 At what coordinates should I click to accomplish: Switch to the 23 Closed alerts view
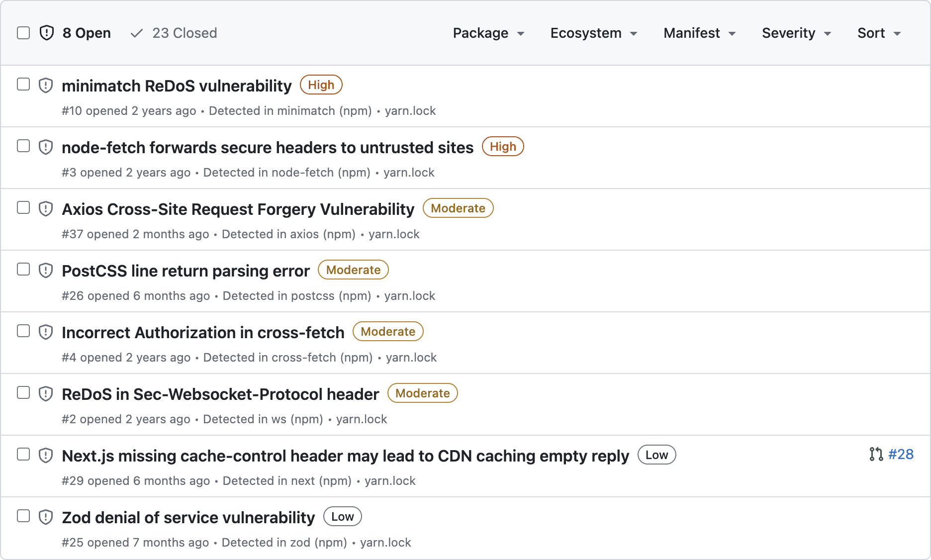coord(184,33)
